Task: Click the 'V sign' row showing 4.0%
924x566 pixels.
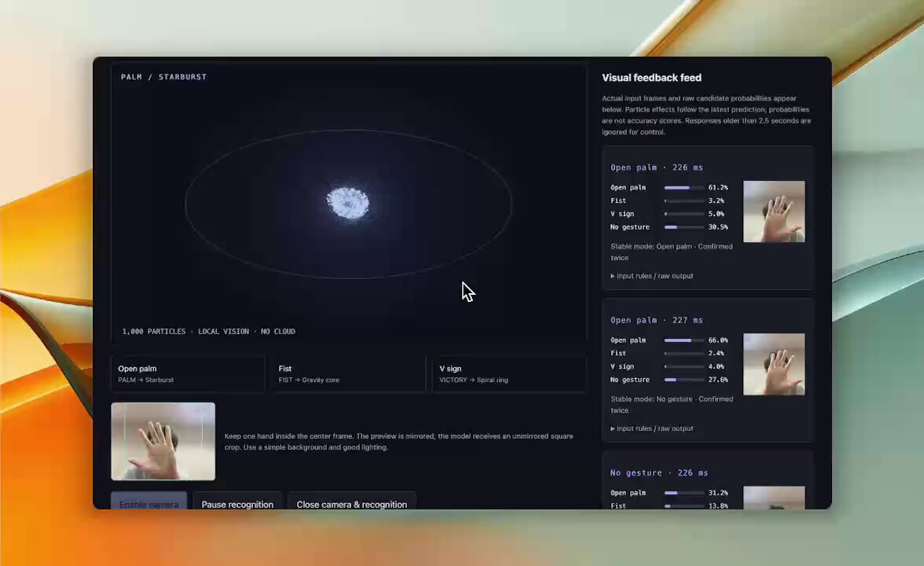Action: [669, 366]
